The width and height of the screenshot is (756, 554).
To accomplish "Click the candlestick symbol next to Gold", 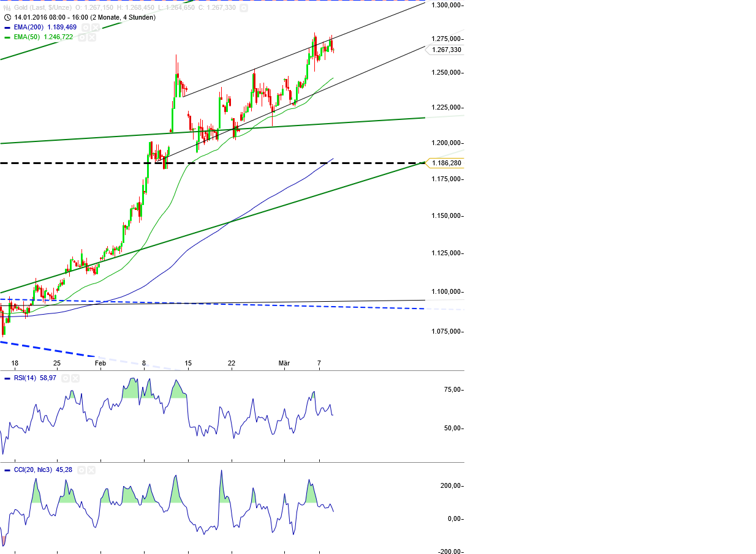I will coord(7,9).
